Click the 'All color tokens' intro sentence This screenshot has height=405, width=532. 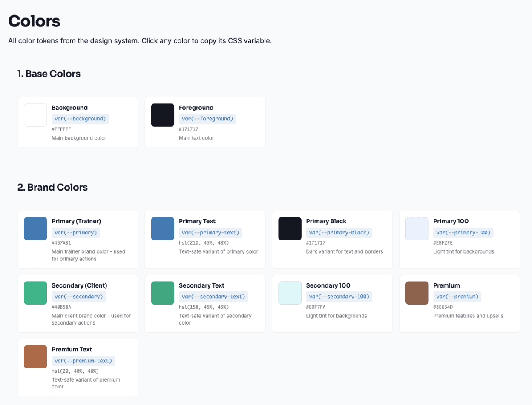(140, 41)
